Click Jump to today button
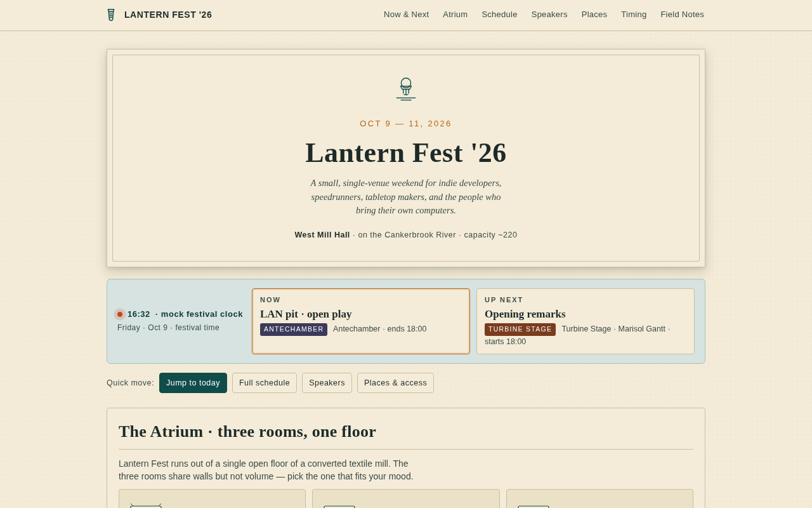 tap(193, 383)
